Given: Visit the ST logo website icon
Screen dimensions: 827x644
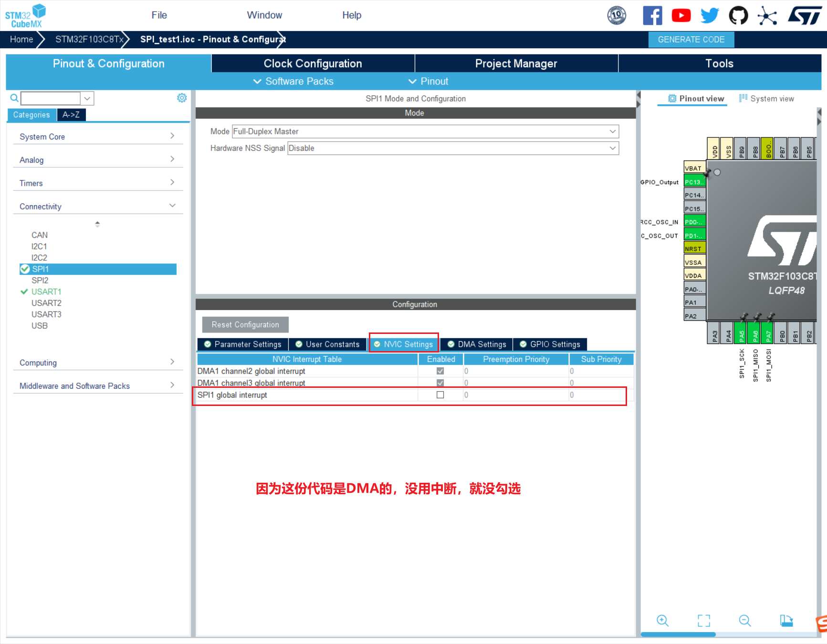Looking at the screenshot, I should click(805, 15).
